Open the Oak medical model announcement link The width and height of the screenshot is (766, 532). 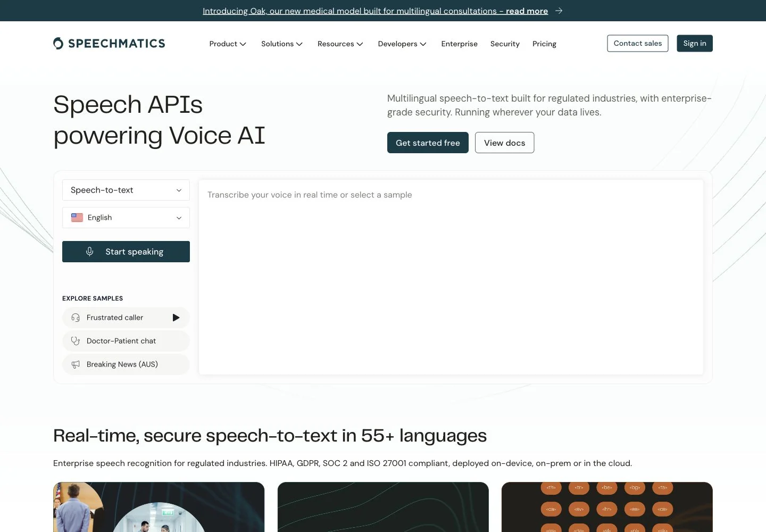(375, 11)
